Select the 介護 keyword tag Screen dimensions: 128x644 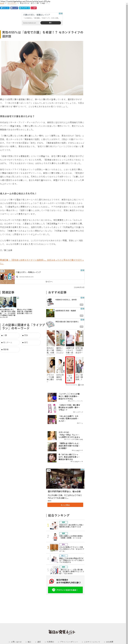10,335
